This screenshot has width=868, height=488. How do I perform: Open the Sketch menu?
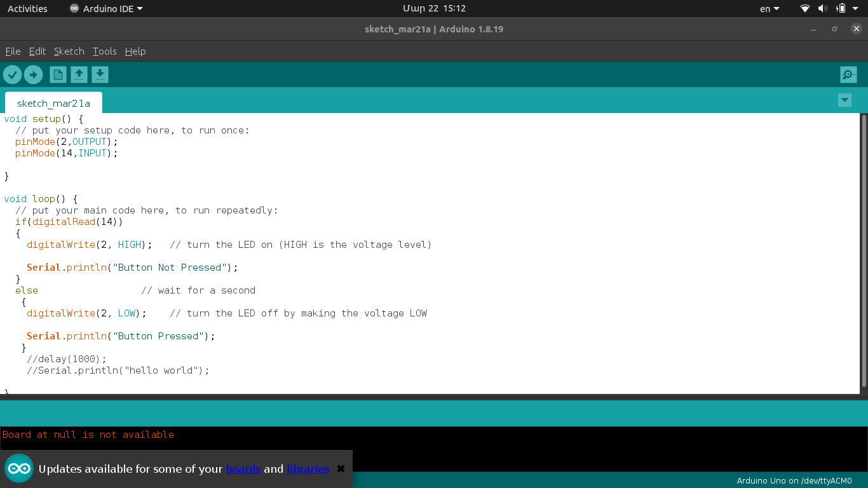(x=69, y=51)
